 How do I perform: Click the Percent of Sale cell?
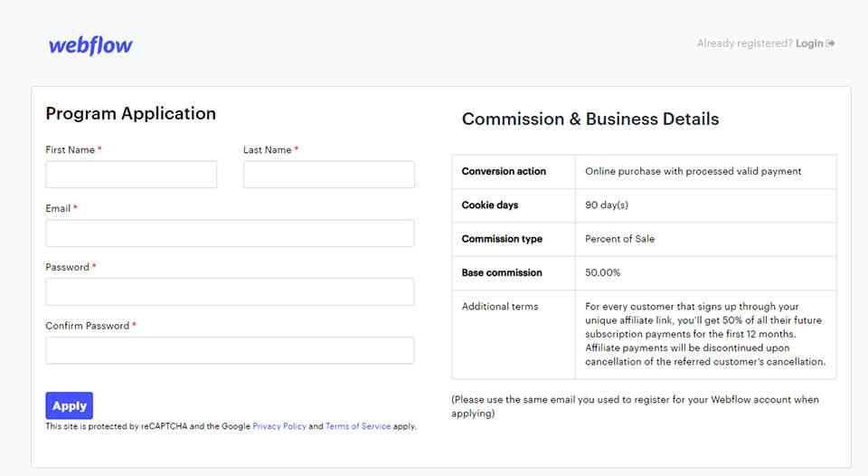coord(619,239)
